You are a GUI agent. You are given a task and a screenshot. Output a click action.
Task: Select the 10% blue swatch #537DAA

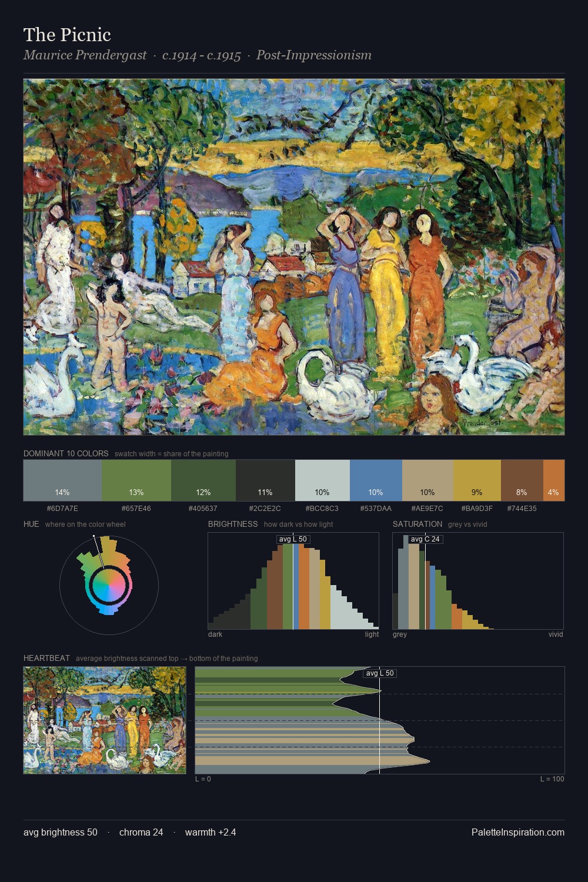[376, 480]
